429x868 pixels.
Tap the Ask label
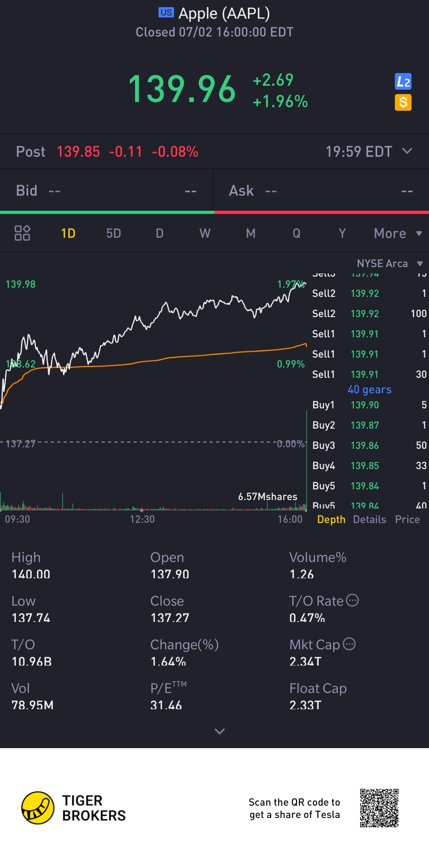click(241, 191)
